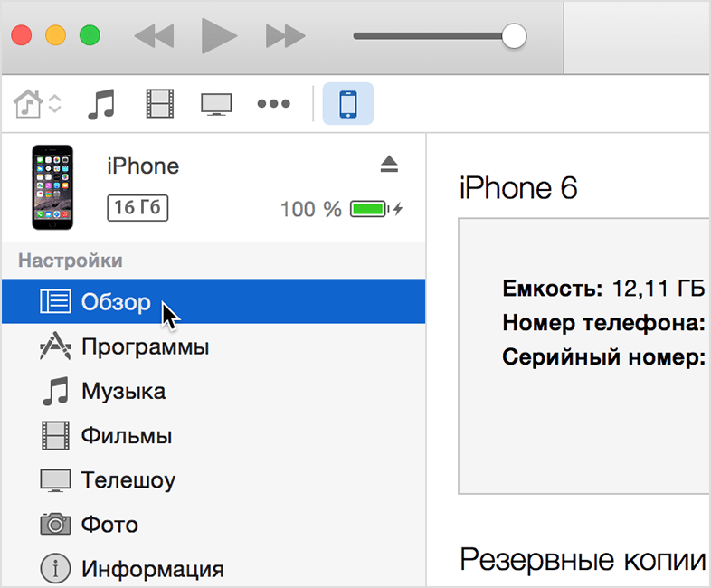Eject the connected iPhone
The height and width of the screenshot is (588, 711).
tap(389, 164)
